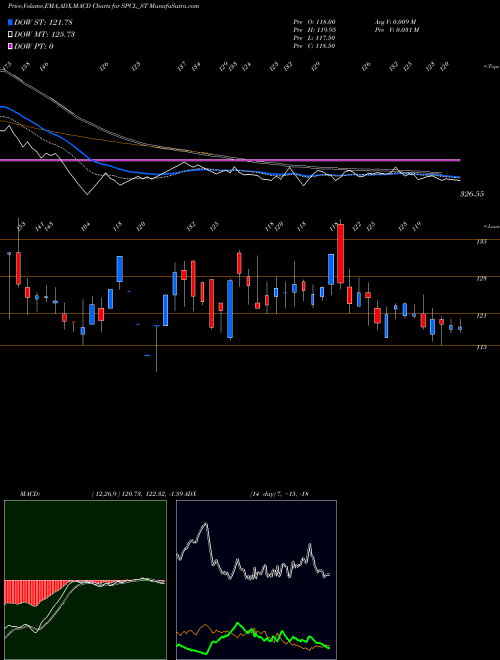Open the ADX indicator panel
The width and height of the screenshot is (500, 660).
click(x=256, y=580)
